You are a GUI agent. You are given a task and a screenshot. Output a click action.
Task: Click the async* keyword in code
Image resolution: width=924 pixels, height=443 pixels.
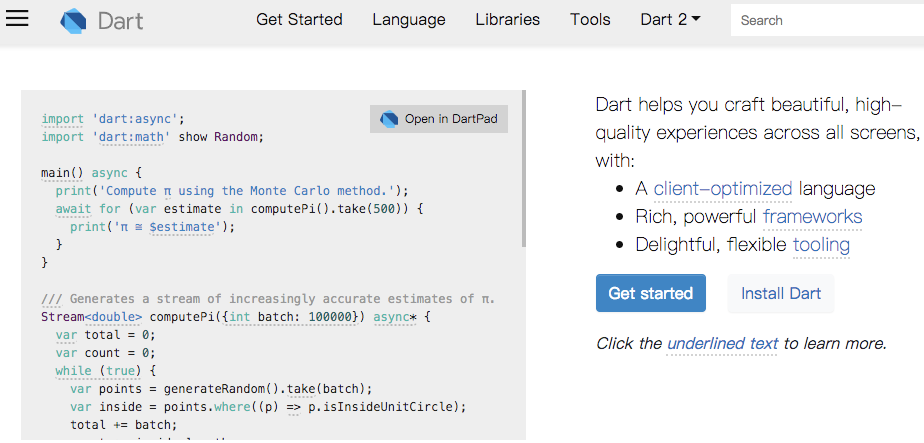395,317
